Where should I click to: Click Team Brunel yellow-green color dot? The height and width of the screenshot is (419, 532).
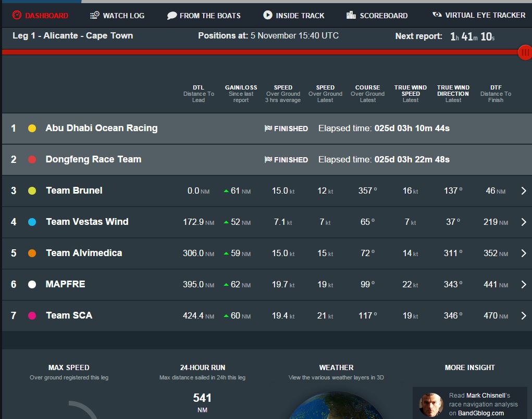[x=32, y=191]
